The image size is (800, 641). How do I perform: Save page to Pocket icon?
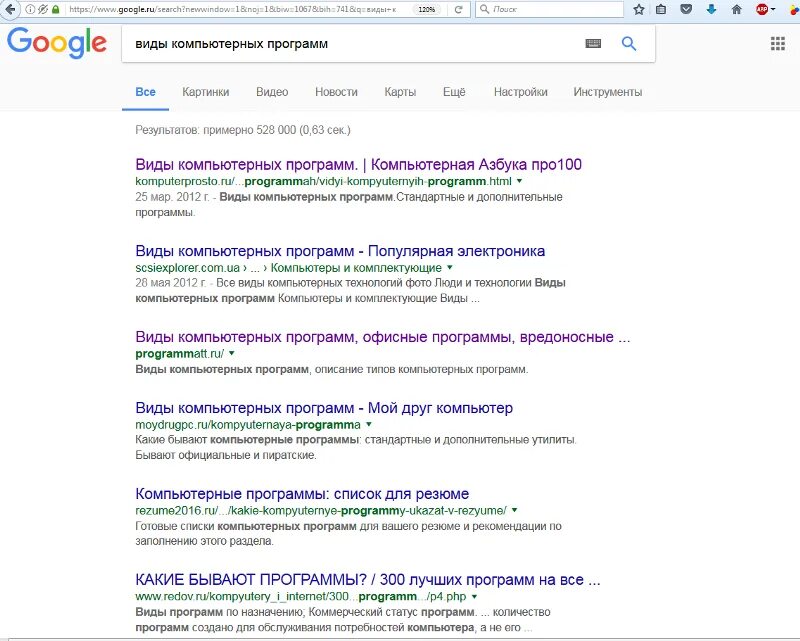point(686,9)
